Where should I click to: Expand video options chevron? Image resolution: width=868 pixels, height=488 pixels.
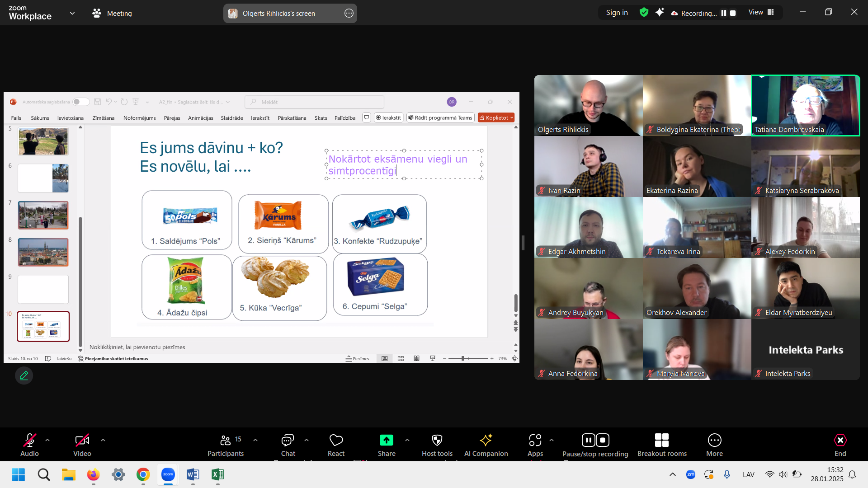103,440
